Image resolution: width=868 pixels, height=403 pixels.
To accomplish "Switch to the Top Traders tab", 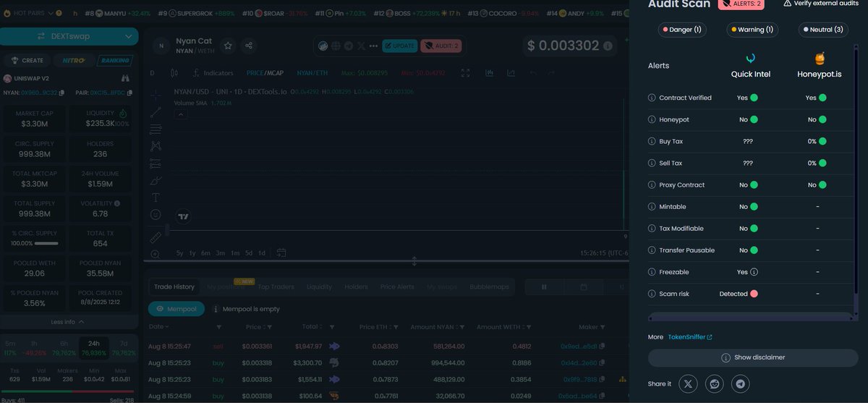I will 276,287.
